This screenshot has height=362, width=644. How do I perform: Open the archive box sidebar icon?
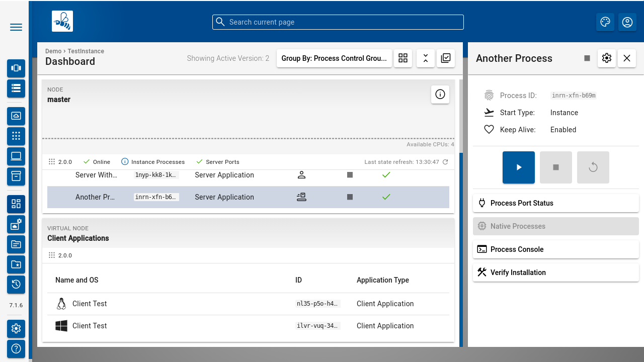16,176
